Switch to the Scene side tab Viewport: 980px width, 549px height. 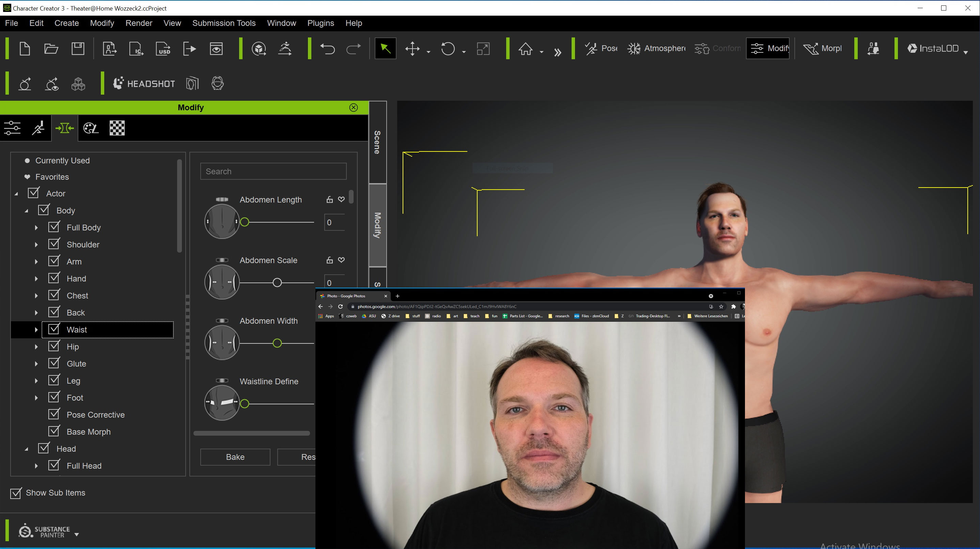click(377, 142)
